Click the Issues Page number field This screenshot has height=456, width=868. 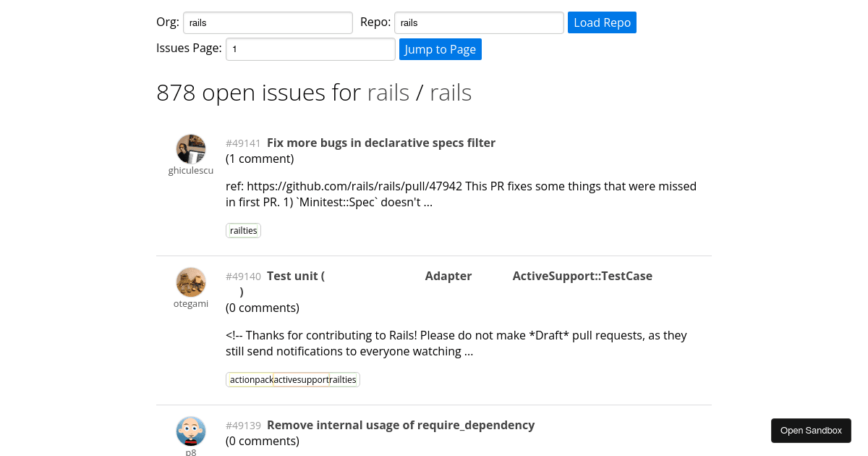tap(310, 48)
